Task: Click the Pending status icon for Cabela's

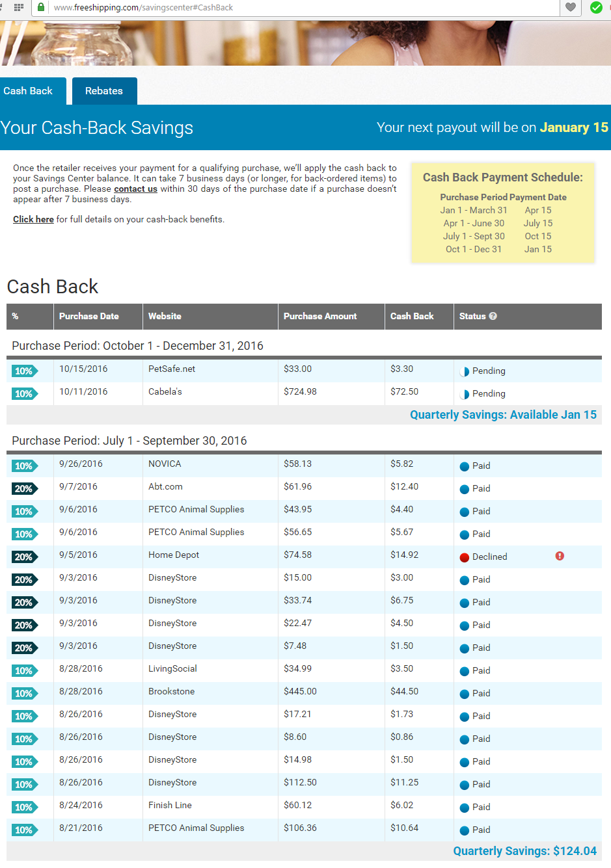Action: point(465,394)
